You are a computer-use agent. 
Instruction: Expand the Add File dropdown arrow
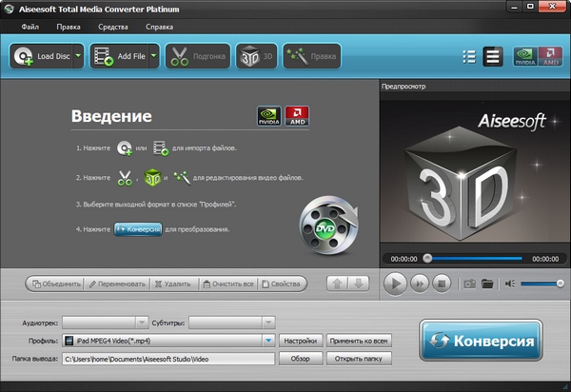coord(154,56)
